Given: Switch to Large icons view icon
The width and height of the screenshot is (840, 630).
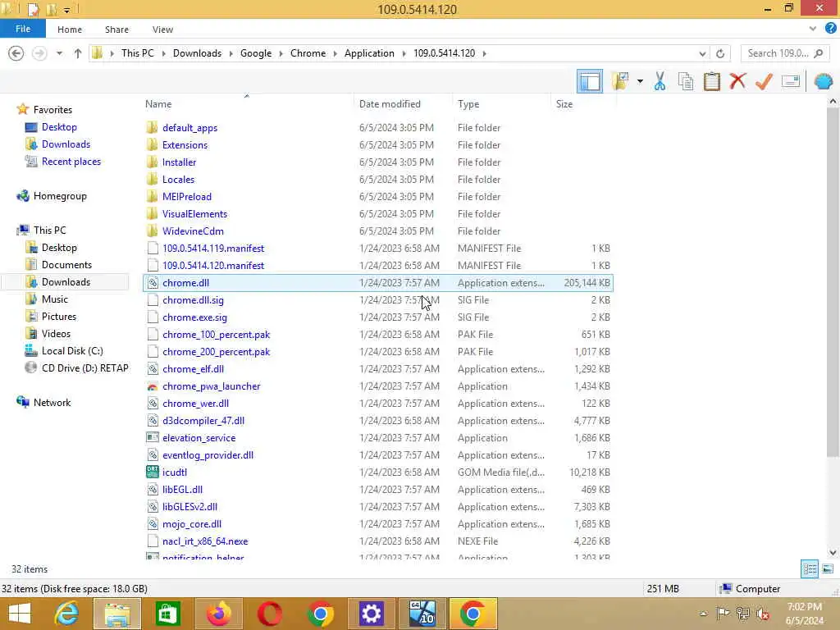Looking at the screenshot, I should click(x=828, y=569).
